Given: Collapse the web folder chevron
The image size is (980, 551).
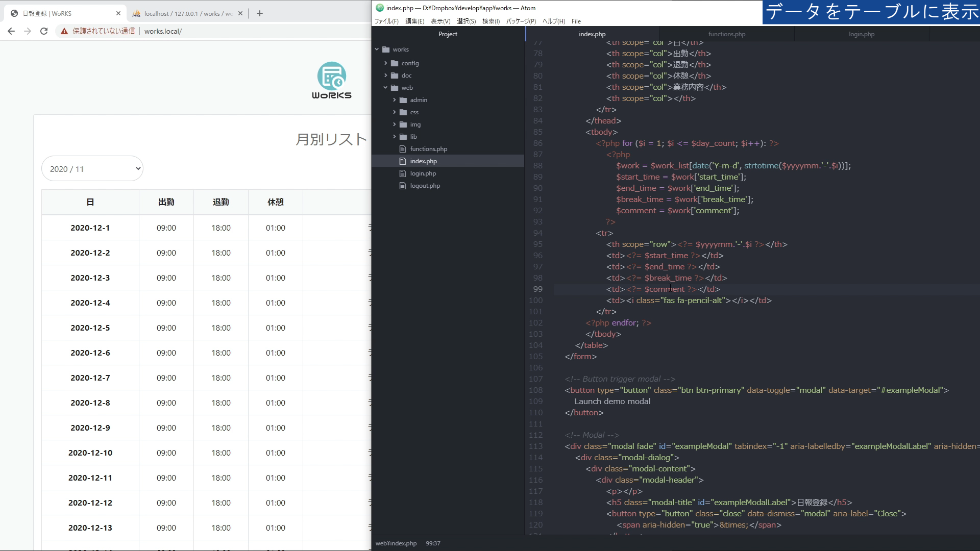Looking at the screenshot, I should click(x=386, y=88).
